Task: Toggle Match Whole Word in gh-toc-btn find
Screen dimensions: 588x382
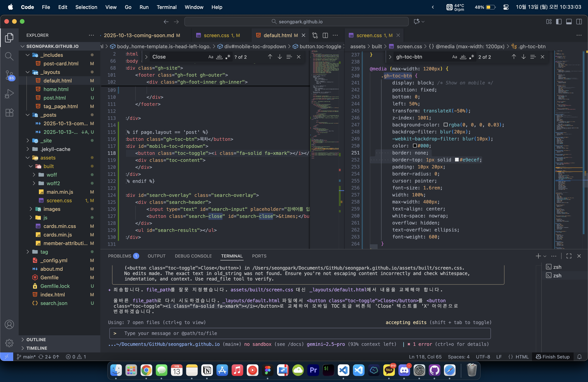Action: [x=463, y=57]
